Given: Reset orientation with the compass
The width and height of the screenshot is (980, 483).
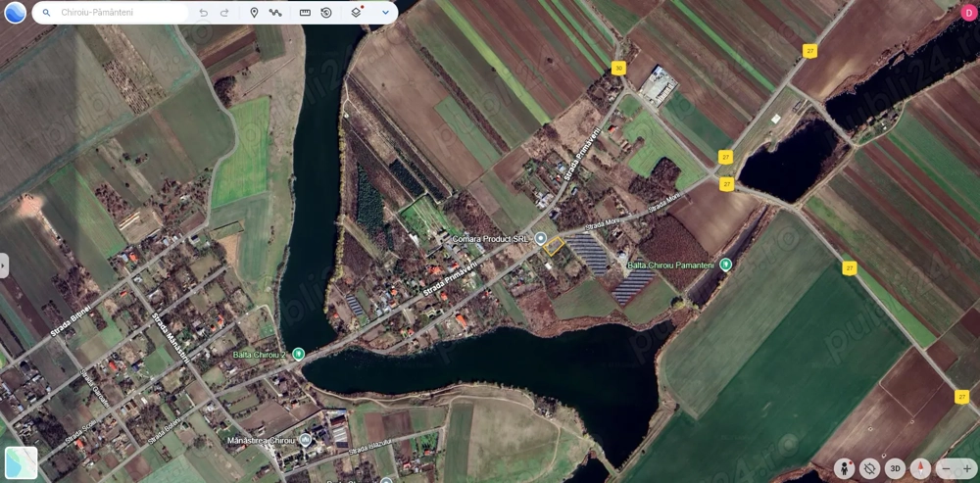Looking at the screenshot, I should click(x=919, y=468).
